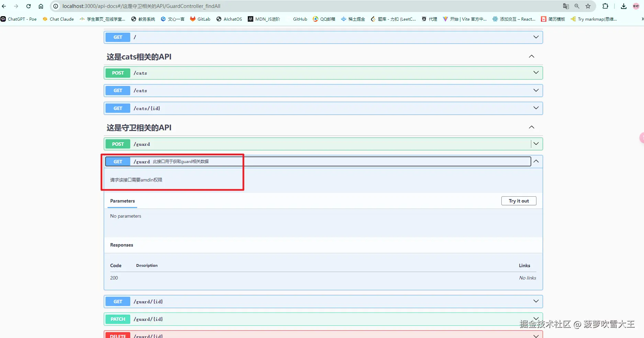Open the Chat Claude bookmark

click(58, 19)
